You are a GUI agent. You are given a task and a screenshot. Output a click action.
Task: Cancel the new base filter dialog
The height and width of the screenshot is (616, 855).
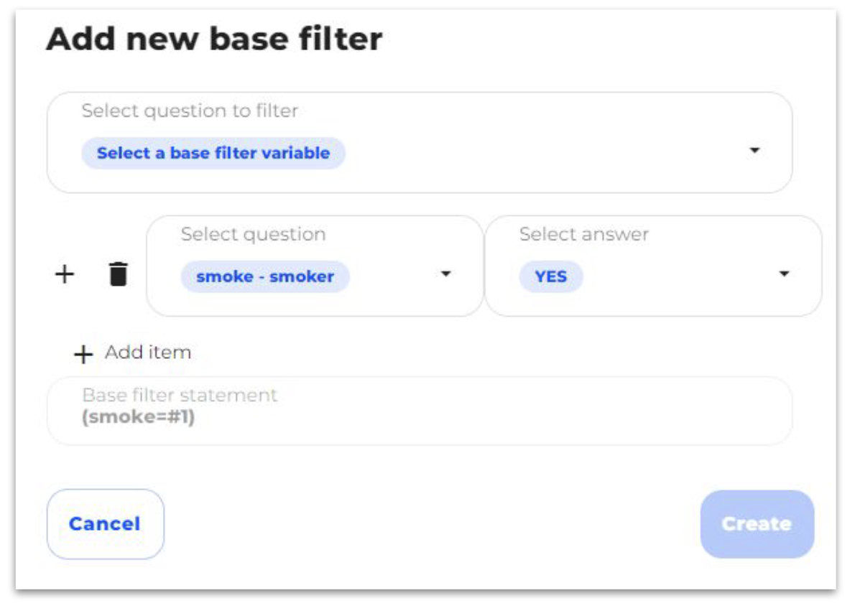click(x=105, y=524)
